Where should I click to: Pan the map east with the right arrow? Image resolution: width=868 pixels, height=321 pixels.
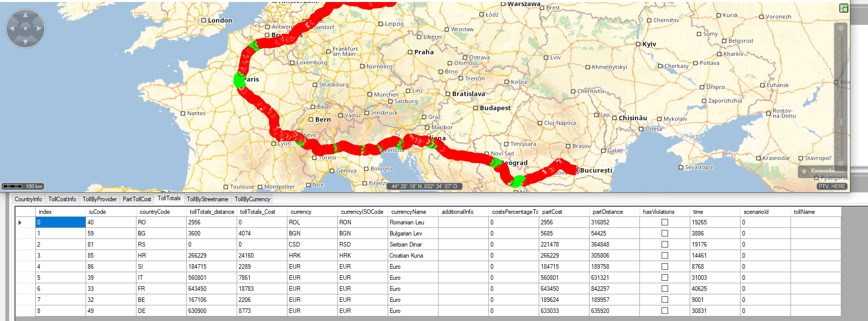pos(39,29)
